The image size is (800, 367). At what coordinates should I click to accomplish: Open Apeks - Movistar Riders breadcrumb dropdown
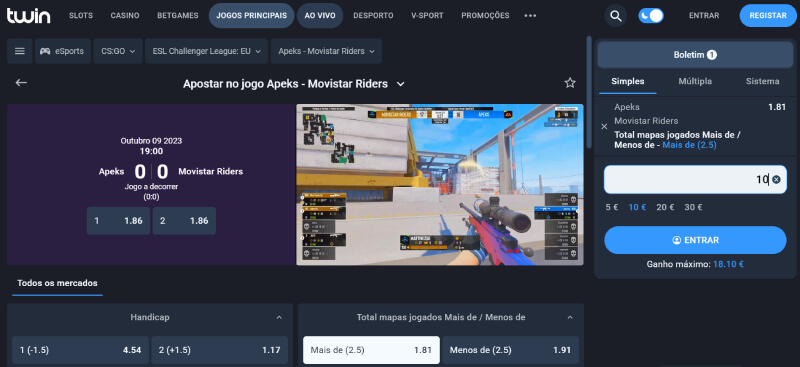coord(326,51)
